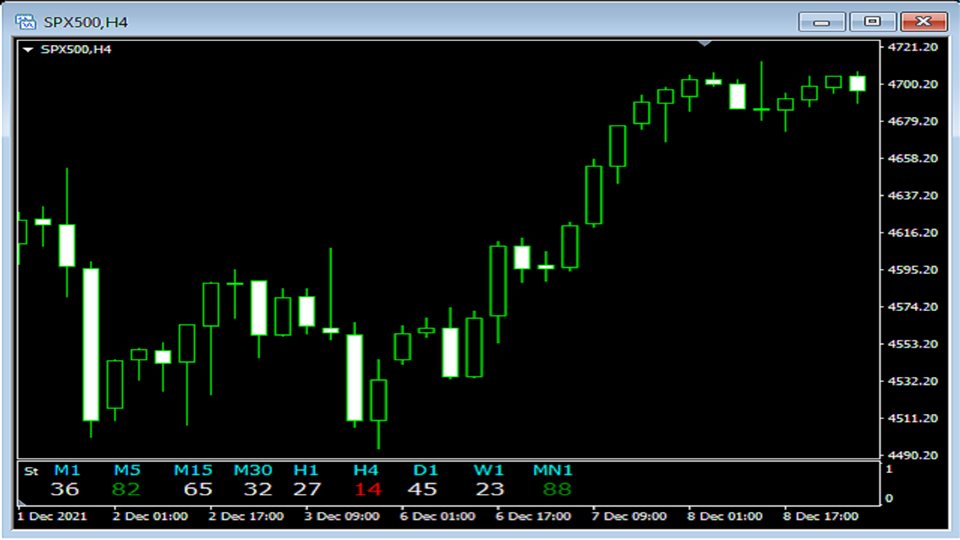The height and width of the screenshot is (540, 960).
Task: Click price level 4574.20 on the scale
Action: 913,307
